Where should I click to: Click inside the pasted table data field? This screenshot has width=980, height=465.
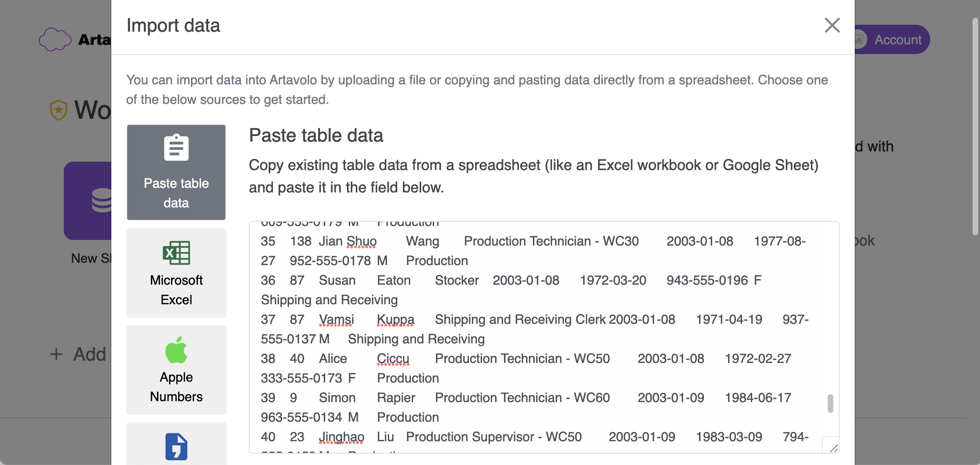(x=544, y=337)
